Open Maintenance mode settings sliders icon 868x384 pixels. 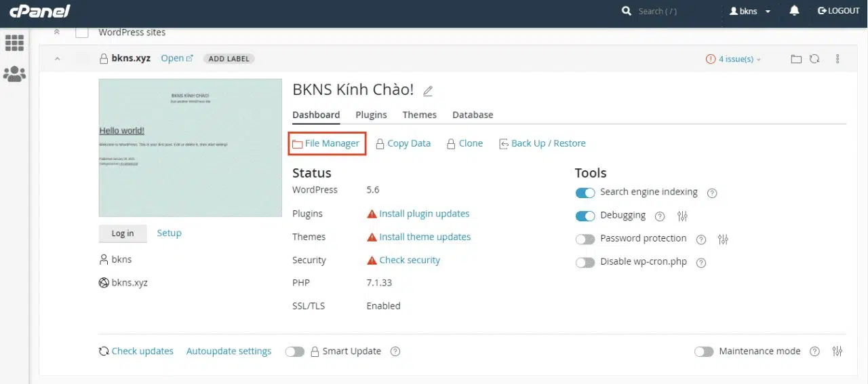coord(837,351)
